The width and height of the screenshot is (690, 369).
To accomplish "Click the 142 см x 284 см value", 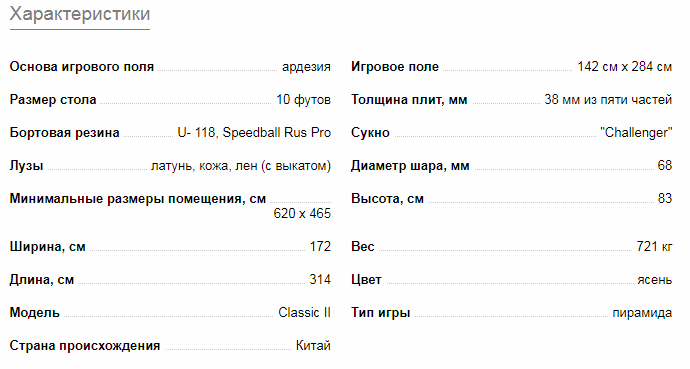I will tap(625, 67).
